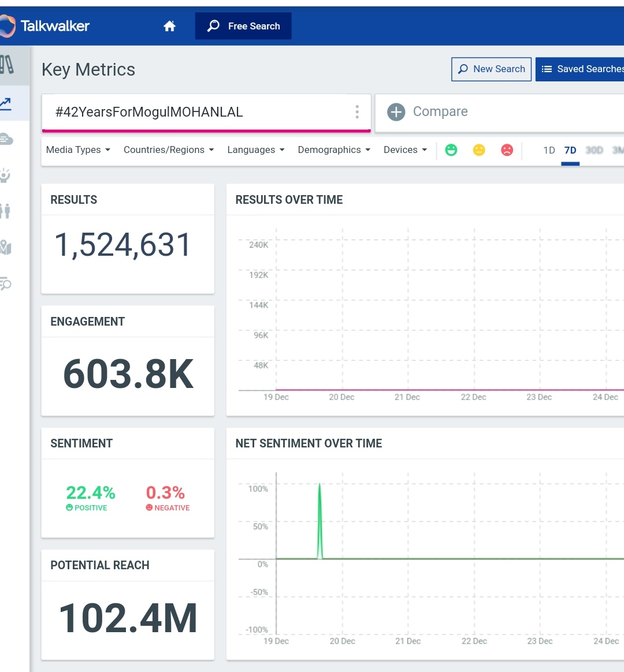The height and width of the screenshot is (672, 624).
Task: Select the trend chart sidebar icon
Action: 6,103
